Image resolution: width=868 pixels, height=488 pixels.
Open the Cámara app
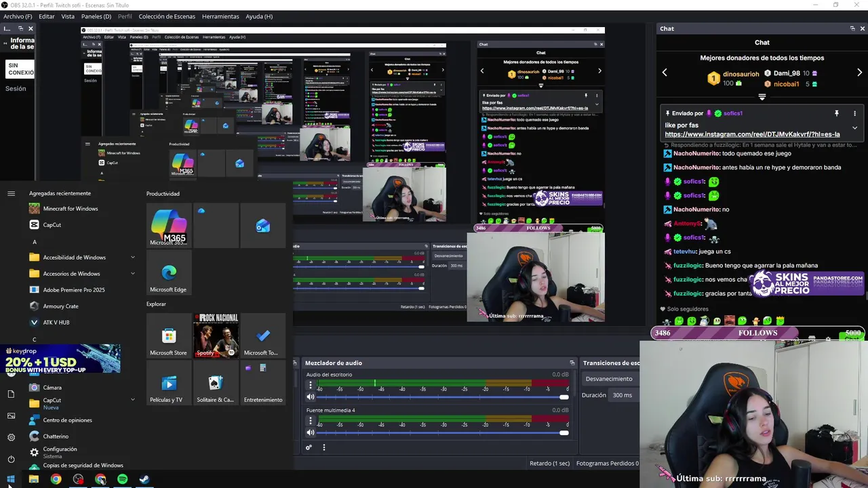[x=52, y=388]
